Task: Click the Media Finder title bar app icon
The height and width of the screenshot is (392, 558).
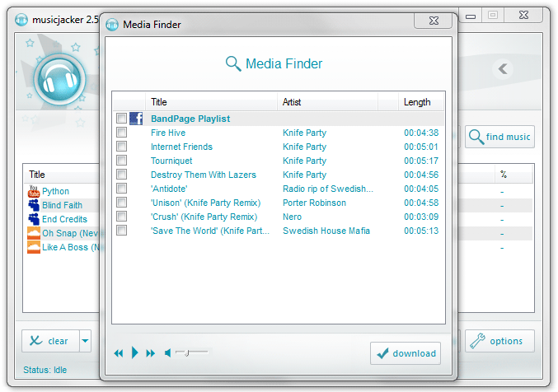Action: click(112, 24)
